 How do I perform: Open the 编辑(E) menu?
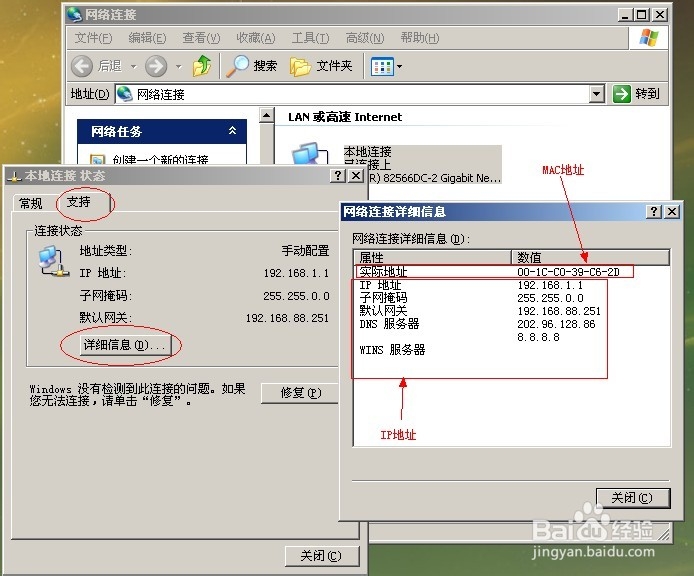(x=147, y=38)
